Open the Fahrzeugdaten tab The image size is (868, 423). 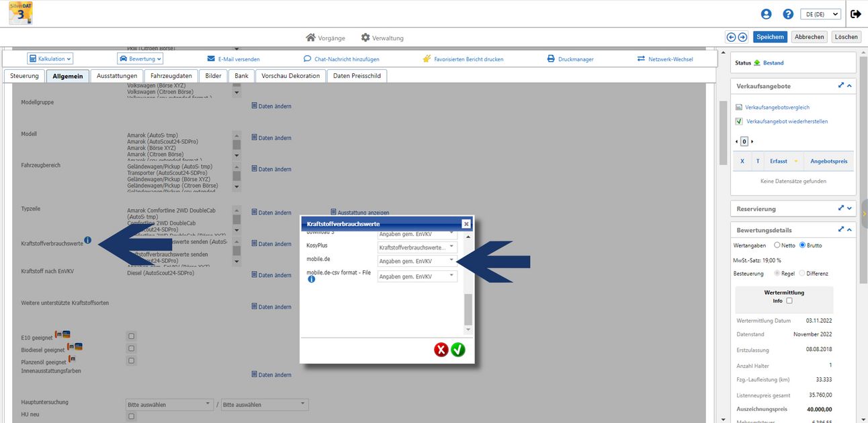click(x=171, y=76)
